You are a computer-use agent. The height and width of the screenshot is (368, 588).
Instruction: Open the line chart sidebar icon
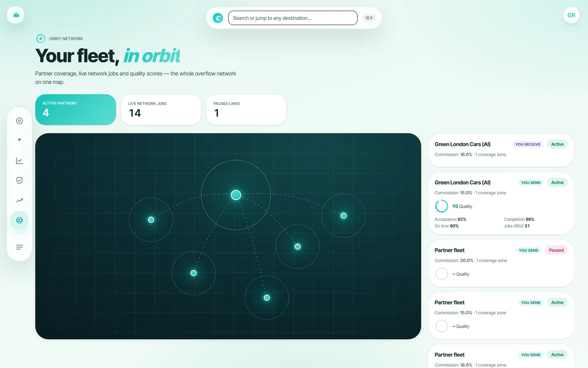point(19,161)
